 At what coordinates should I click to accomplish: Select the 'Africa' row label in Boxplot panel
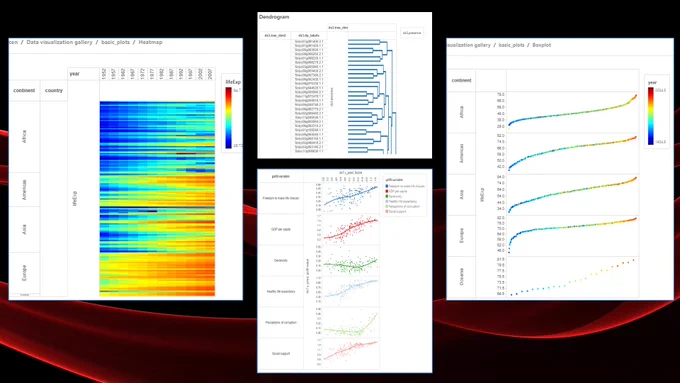[x=461, y=112]
